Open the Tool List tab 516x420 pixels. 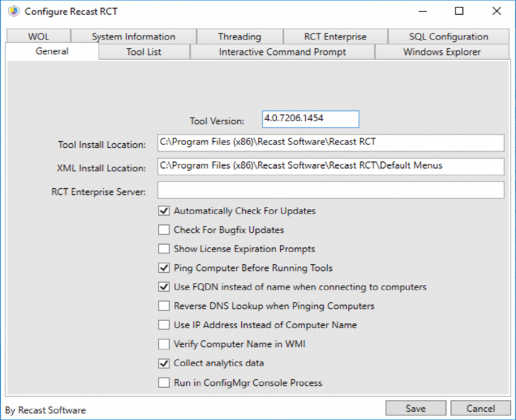click(144, 52)
